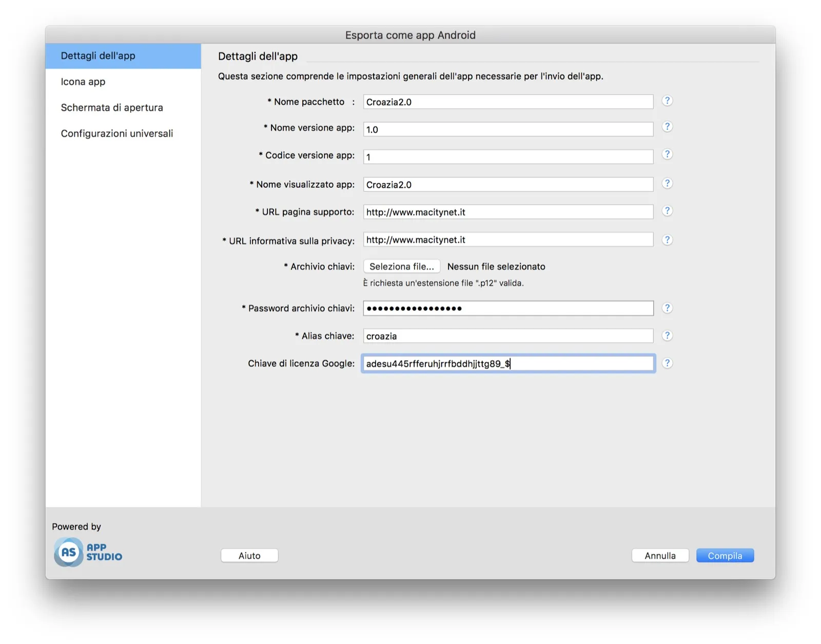Click Annulla to cancel export

pos(660,556)
